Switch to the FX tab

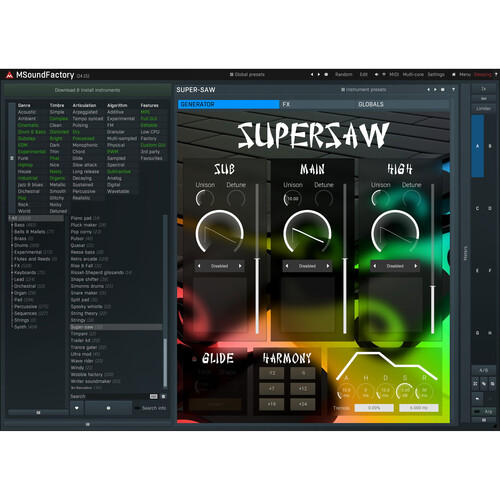318,104
